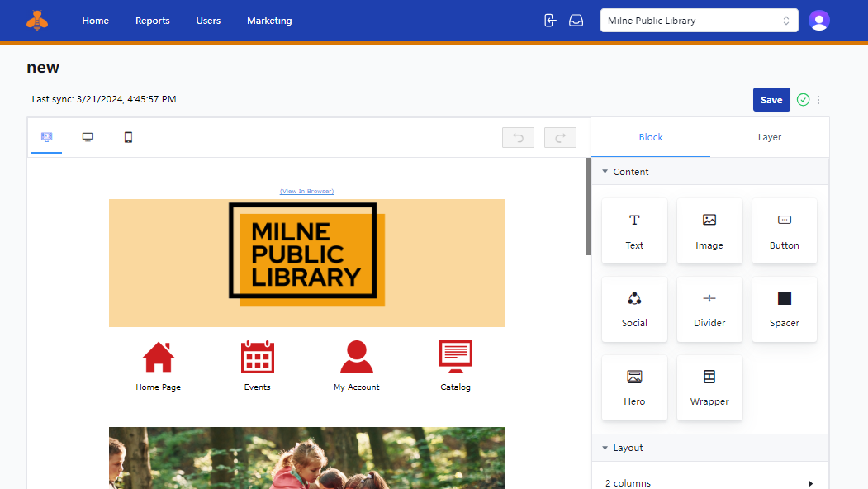Click the green sync status checkmark
The image size is (868, 489).
[803, 100]
